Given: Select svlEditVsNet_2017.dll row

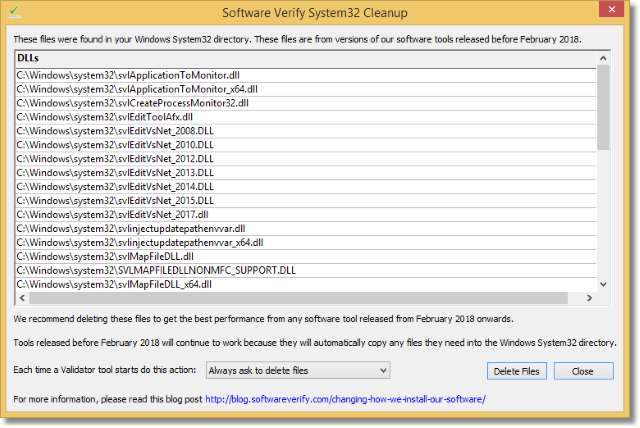Looking at the screenshot, I should [x=306, y=215].
